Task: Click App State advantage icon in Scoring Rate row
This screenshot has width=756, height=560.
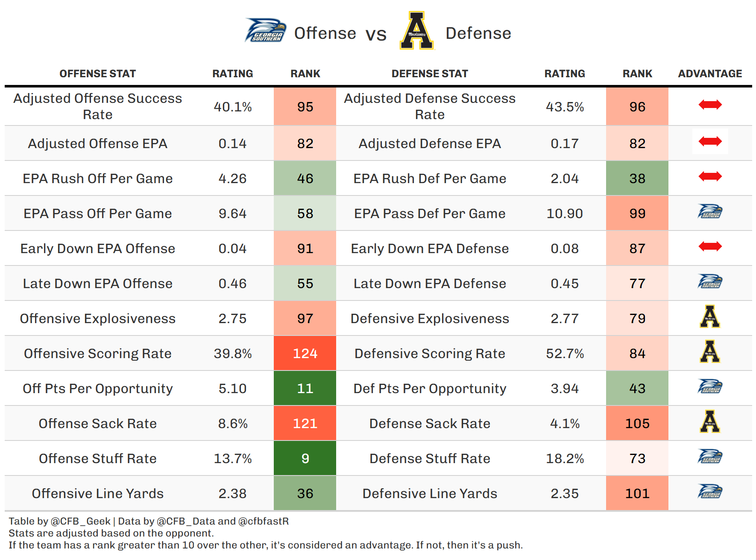Action: click(710, 351)
